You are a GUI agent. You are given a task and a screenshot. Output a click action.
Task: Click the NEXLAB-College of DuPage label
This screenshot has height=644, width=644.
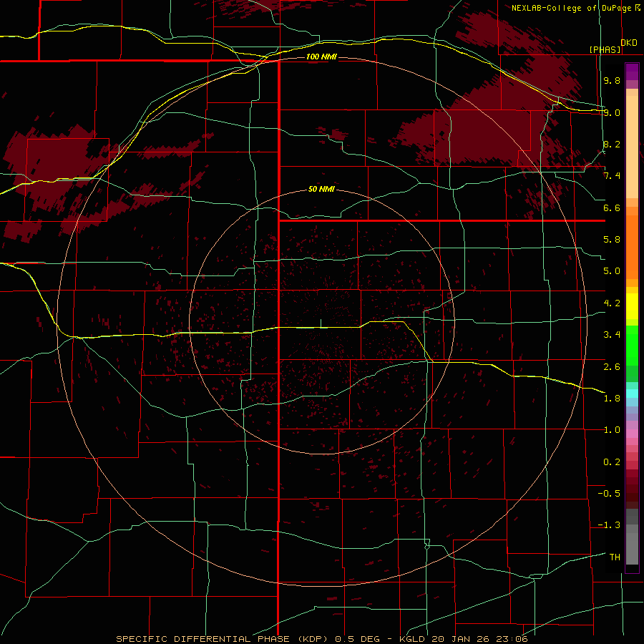[x=571, y=8]
